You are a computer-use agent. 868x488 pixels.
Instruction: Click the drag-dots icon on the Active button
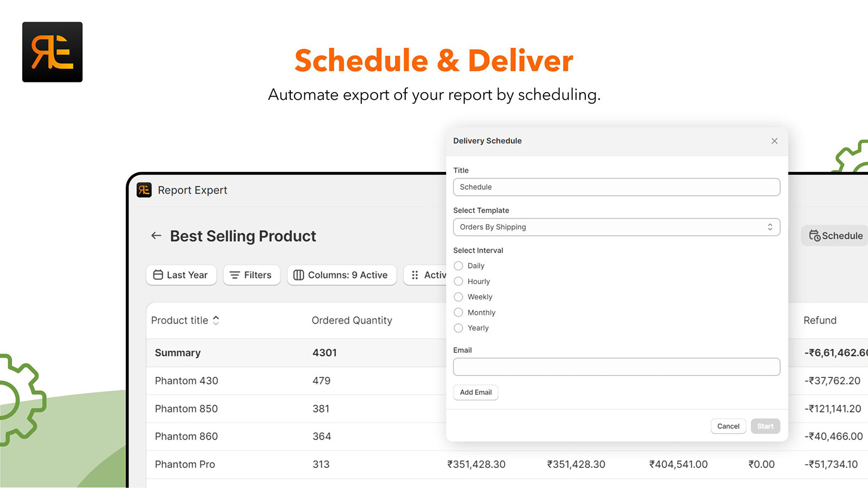point(415,275)
